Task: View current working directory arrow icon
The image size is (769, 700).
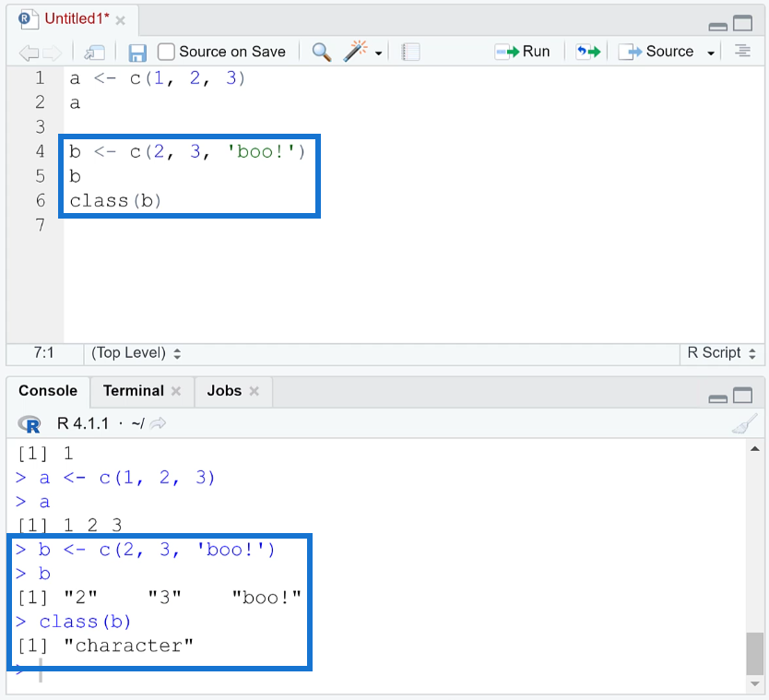Action: pyautogui.click(x=158, y=423)
